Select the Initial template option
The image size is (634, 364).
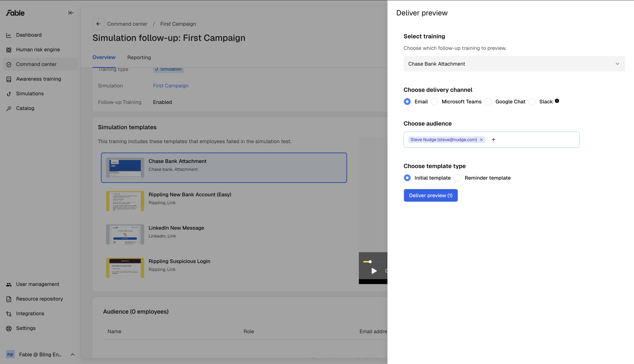pyautogui.click(x=407, y=178)
